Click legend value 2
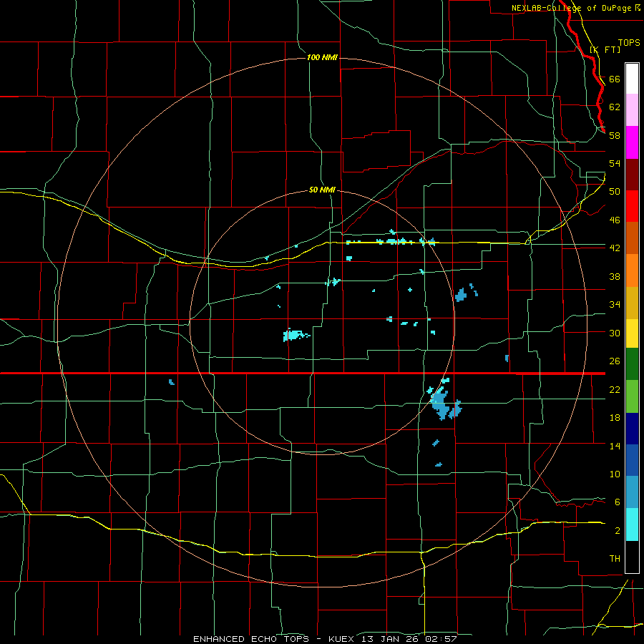Viewport: 644px width, 644px height. pyautogui.click(x=617, y=530)
